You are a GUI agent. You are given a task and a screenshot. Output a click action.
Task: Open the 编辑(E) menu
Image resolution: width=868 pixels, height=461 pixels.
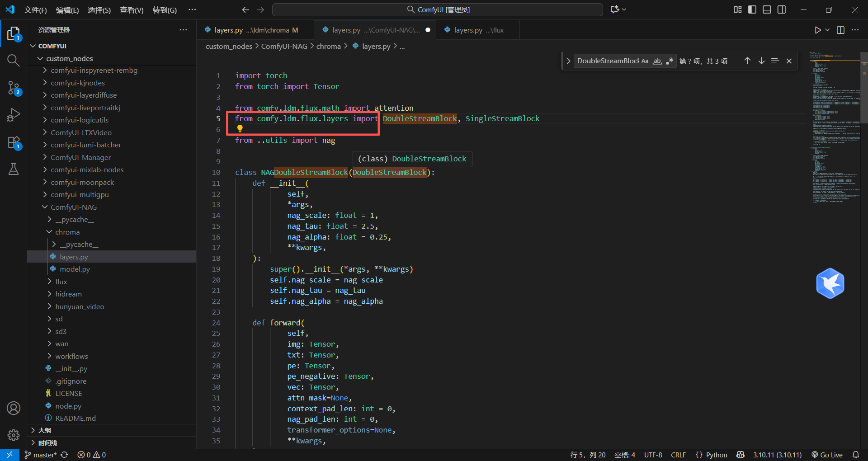67,10
